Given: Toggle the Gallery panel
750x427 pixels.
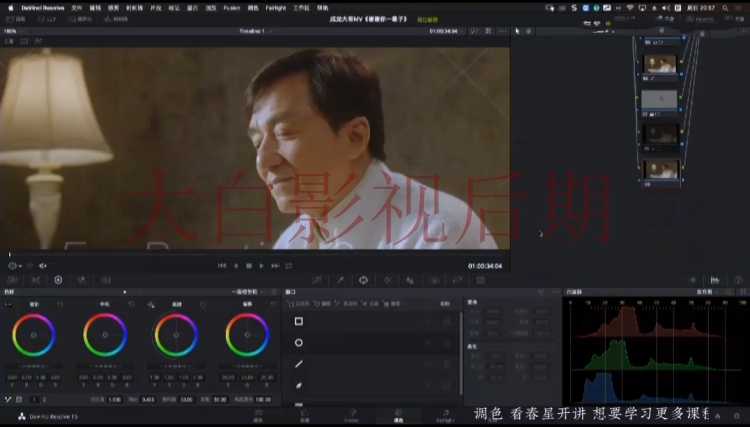Looking at the screenshot, I should [x=16, y=20].
